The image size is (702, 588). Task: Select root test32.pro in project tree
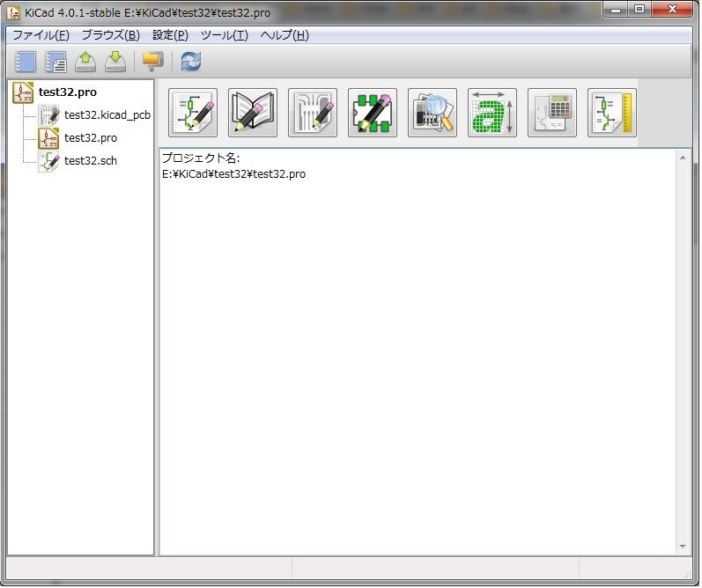click(x=68, y=92)
